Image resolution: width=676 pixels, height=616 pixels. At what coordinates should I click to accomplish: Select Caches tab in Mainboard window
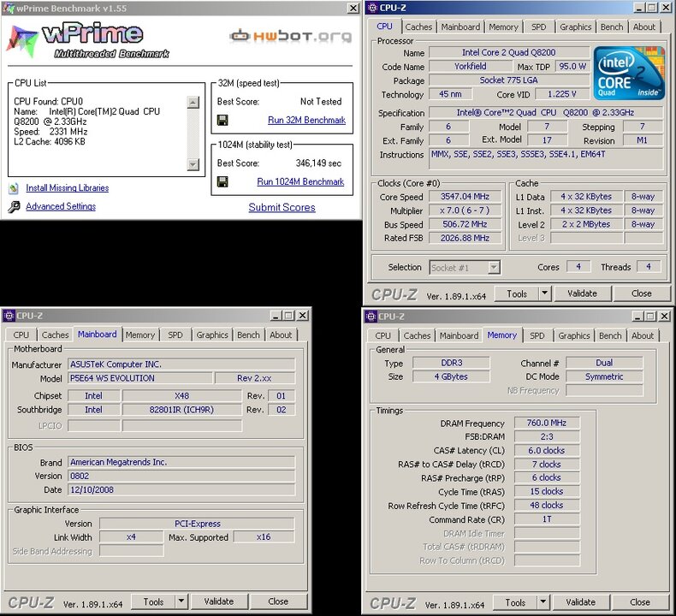tap(55, 335)
